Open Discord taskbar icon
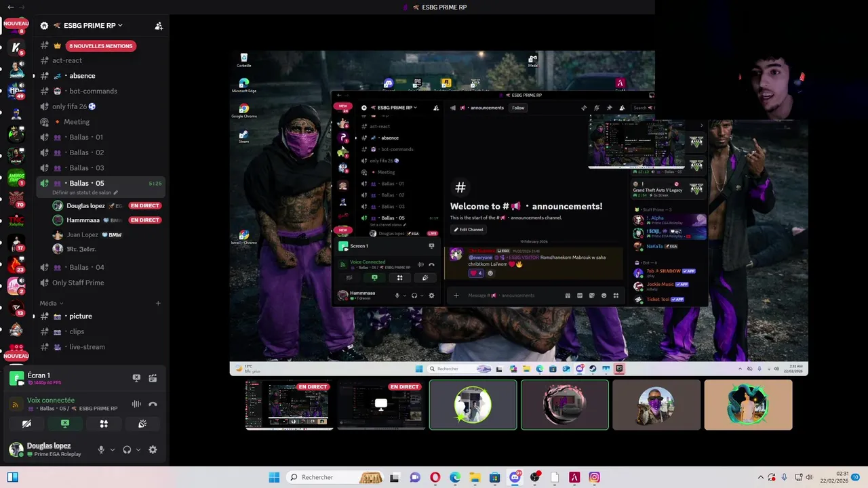The width and height of the screenshot is (868, 488). (515, 477)
